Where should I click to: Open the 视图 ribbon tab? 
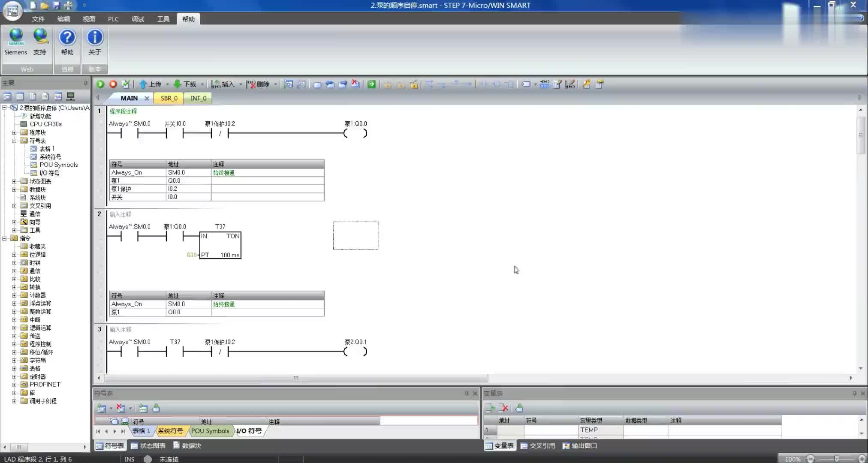pos(89,19)
